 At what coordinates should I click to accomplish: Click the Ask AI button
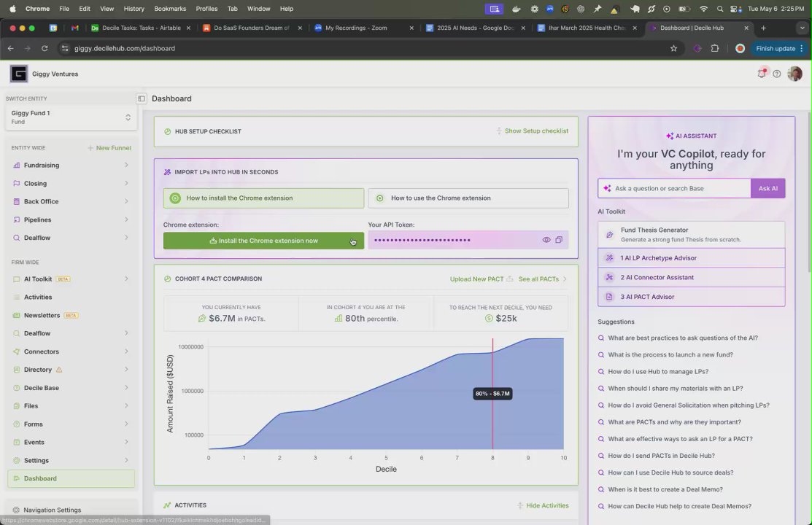[x=768, y=188]
